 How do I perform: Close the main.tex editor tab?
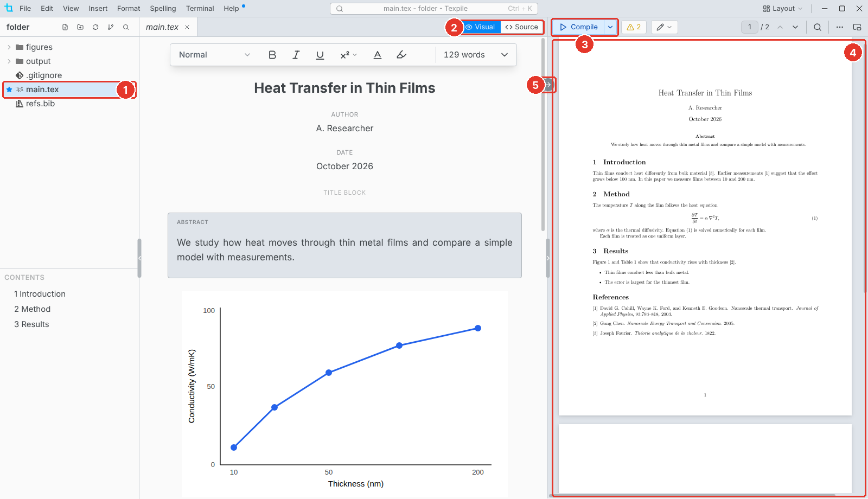coord(187,27)
